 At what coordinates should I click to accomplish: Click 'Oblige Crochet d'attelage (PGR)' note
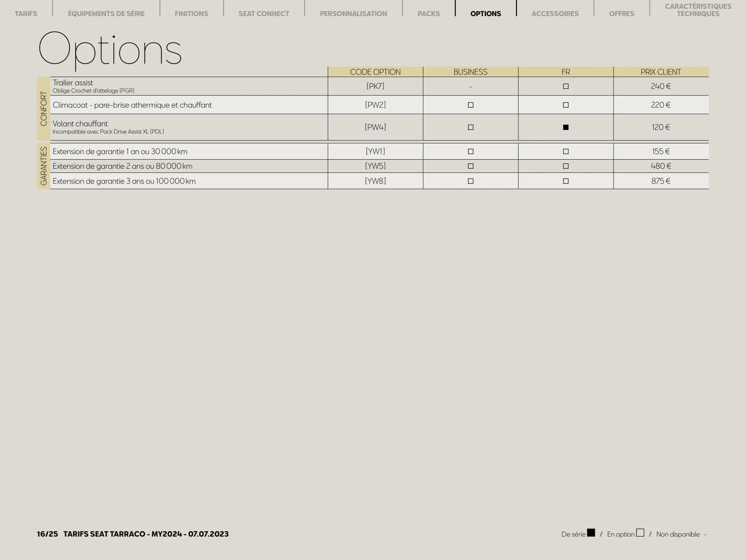pos(93,91)
